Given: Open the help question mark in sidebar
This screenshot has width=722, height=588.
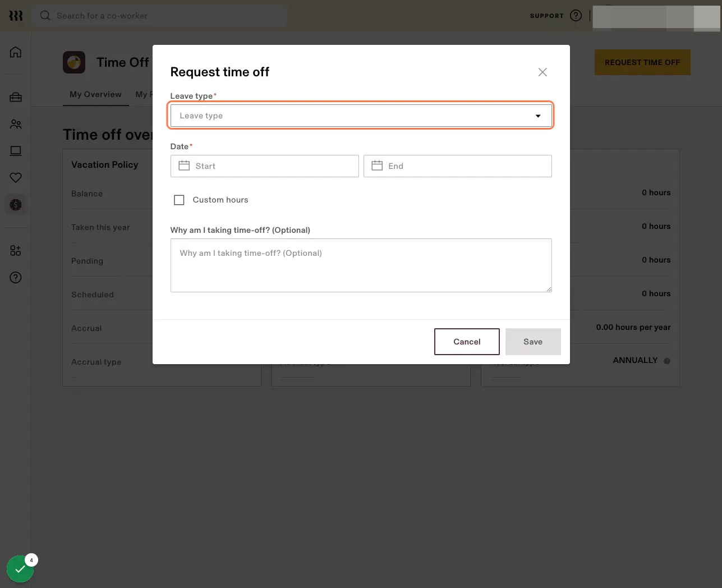Looking at the screenshot, I should pos(16,278).
